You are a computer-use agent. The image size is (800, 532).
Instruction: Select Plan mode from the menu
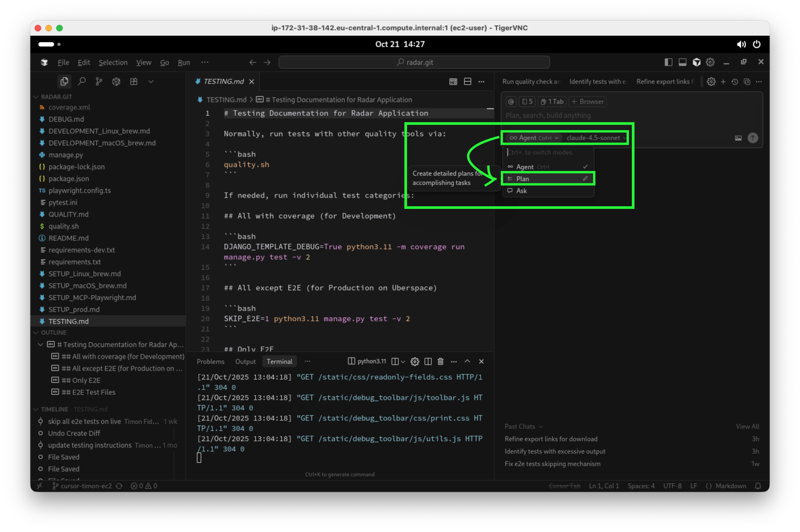(x=523, y=179)
